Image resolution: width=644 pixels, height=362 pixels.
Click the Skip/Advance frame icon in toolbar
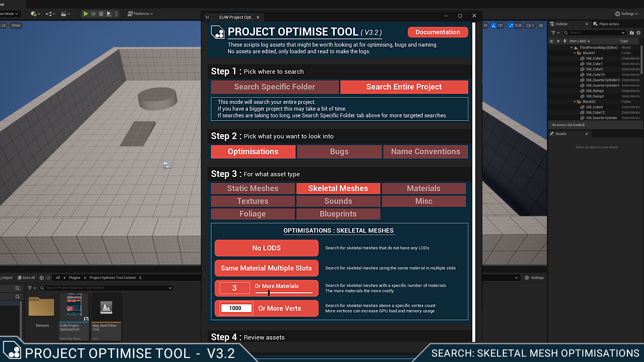(x=94, y=14)
